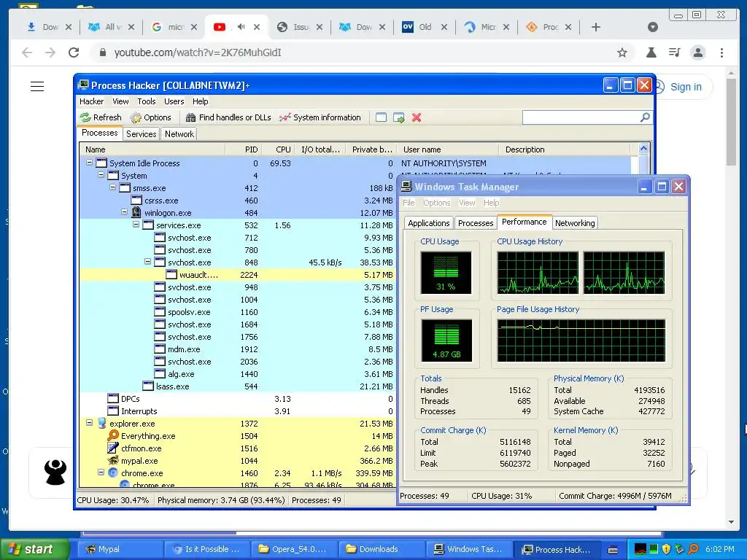Open System information in Process Hacker
This screenshot has width=747, height=560.
point(320,117)
